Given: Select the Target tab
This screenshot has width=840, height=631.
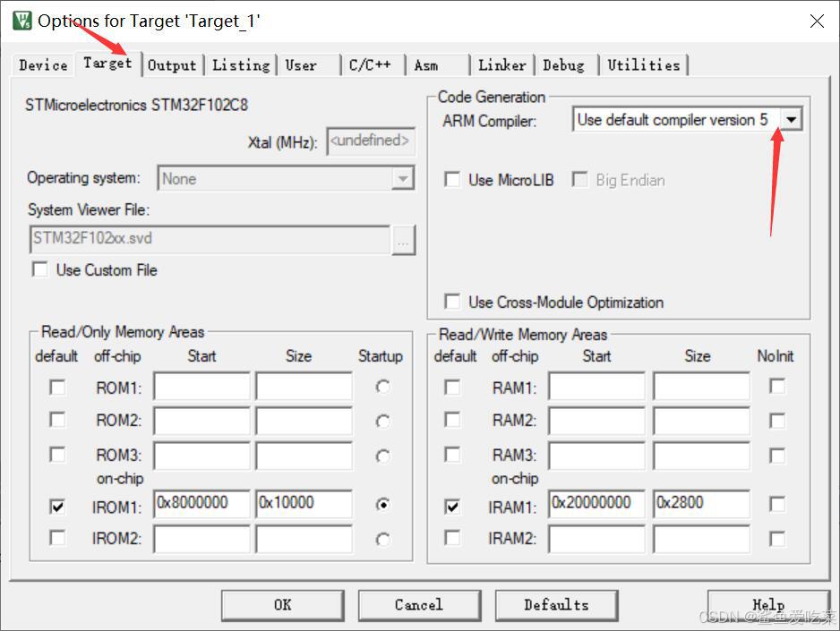Looking at the screenshot, I should [x=107, y=64].
